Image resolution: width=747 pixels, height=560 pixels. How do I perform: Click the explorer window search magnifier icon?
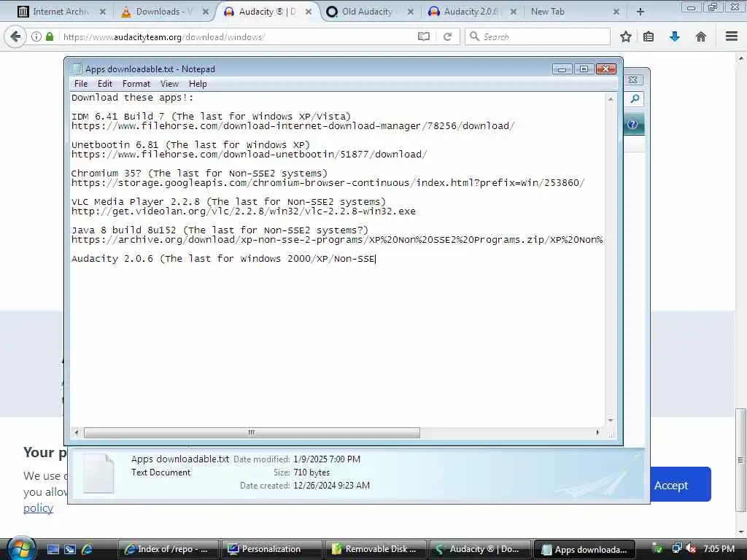(635, 98)
